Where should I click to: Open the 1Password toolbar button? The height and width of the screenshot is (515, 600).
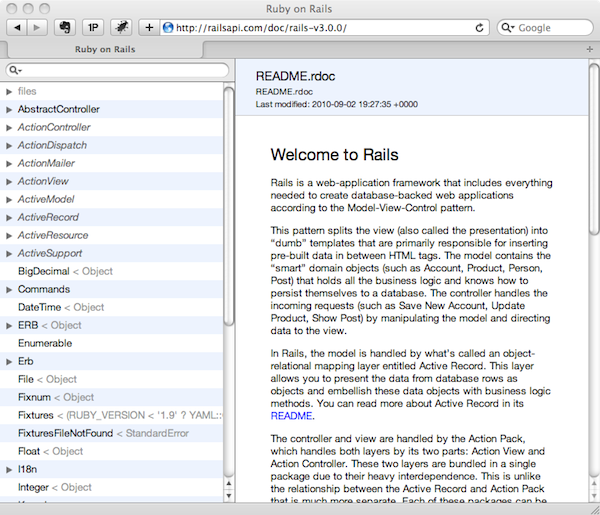click(93, 27)
